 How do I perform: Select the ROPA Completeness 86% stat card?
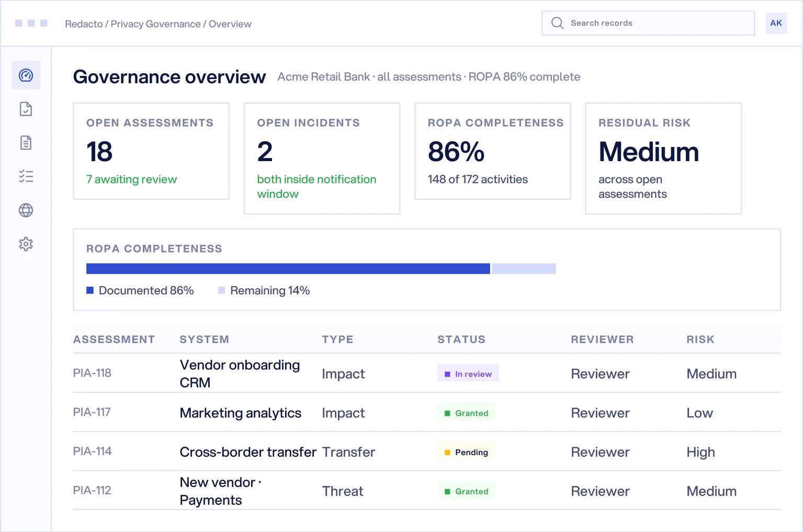[492, 151]
